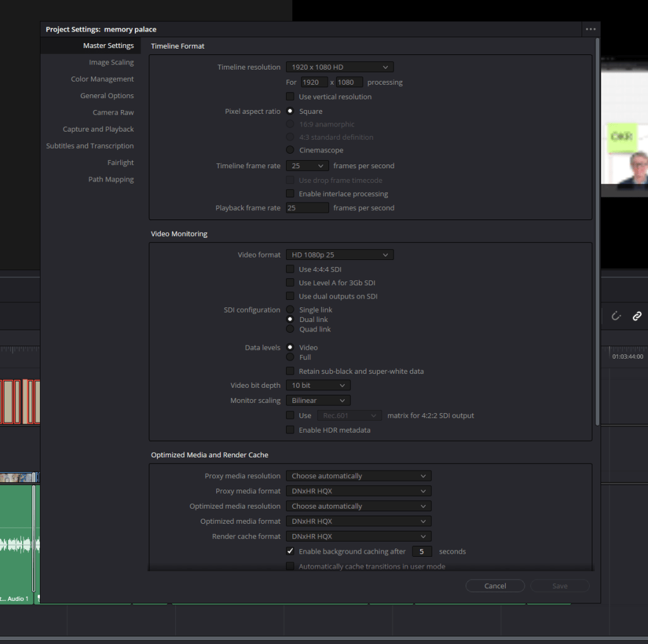Enable Use matrix for 4:2:2 SDI checkbox
Viewport: 648px width, 644px height.
290,415
